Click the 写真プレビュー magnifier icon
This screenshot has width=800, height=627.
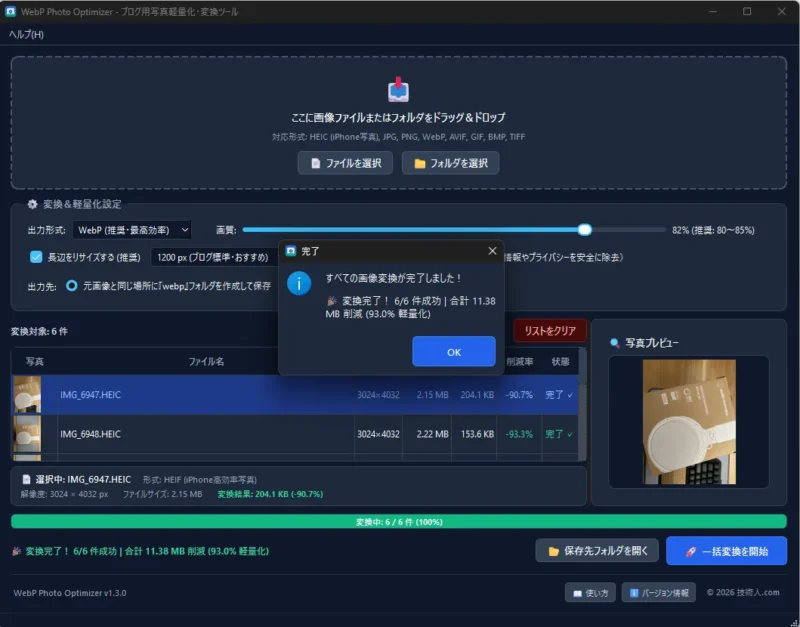(615, 343)
